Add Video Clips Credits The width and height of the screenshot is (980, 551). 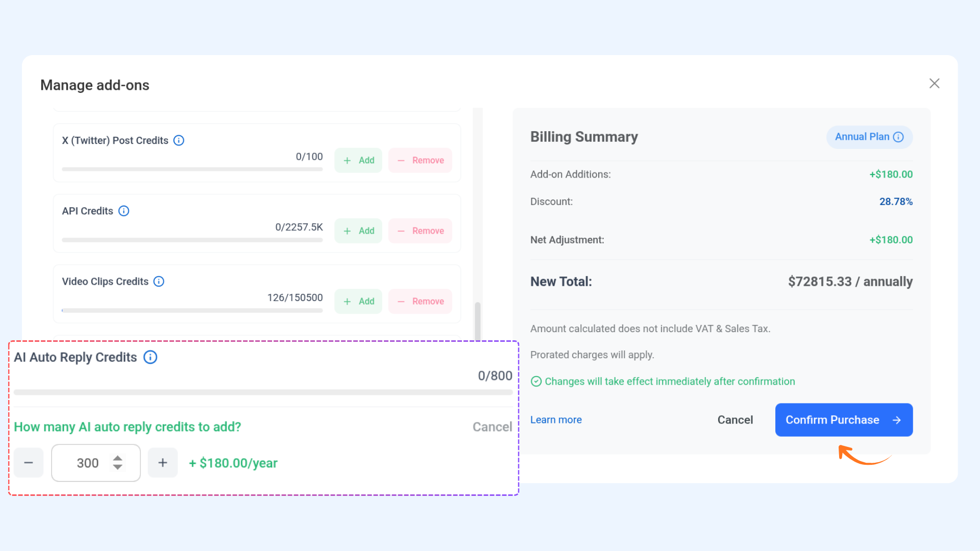point(358,301)
